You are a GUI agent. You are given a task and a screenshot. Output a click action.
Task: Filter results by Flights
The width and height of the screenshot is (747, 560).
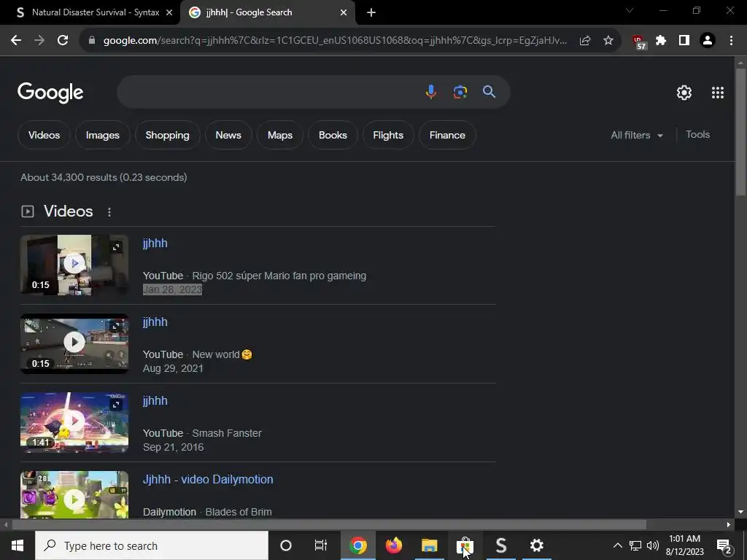tap(388, 135)
